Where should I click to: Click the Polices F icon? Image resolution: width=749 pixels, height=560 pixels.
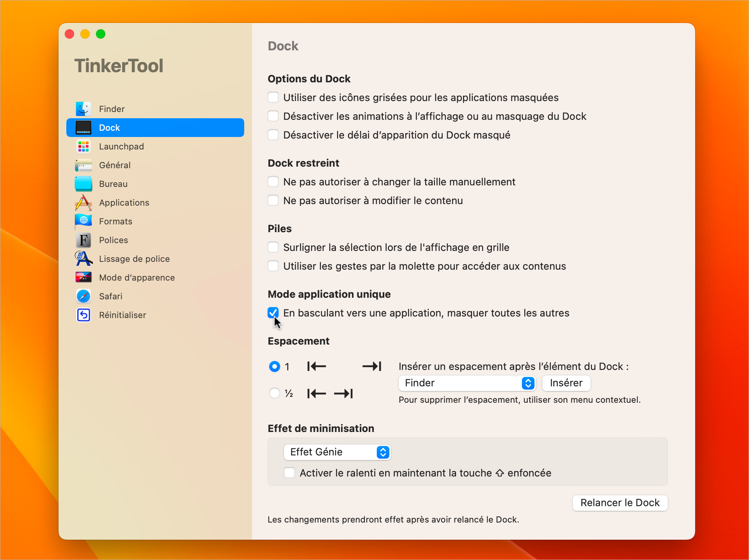83,240
